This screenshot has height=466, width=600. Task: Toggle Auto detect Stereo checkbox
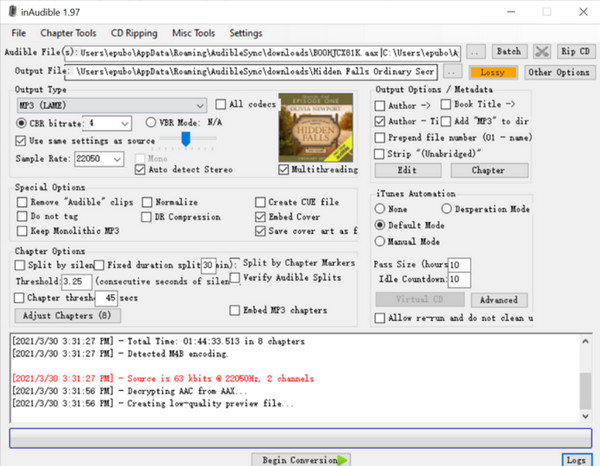[140, 169]
